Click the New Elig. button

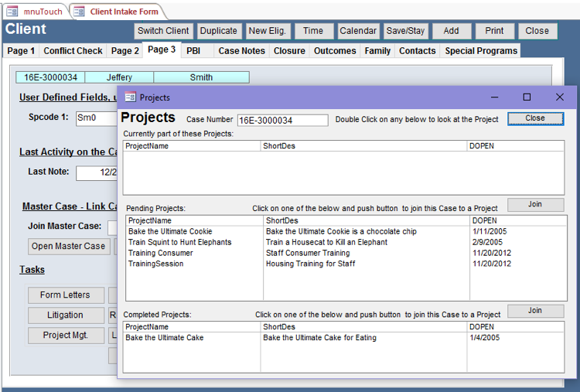tap(268, 31)
